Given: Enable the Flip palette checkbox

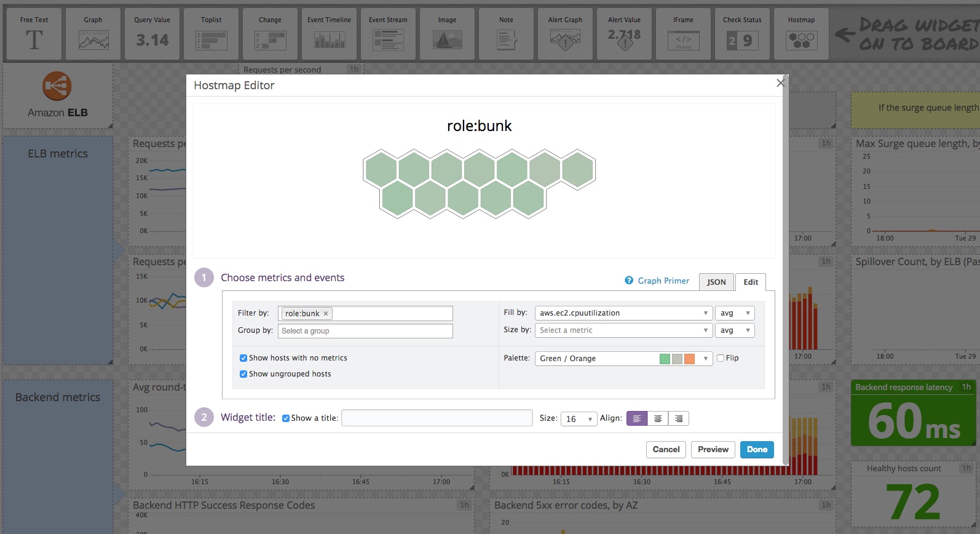Looking at the screenshot, I should [x=721, y=358].
